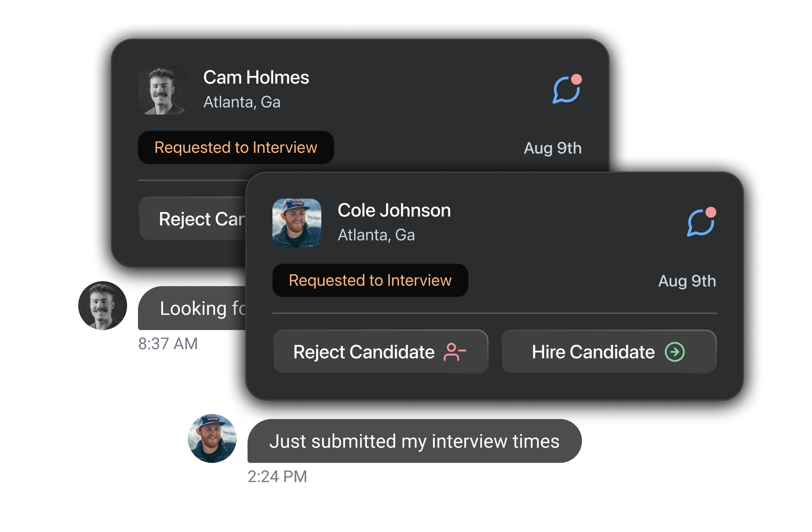Screen dimensions: 812x532
Task: Select Cam Holmes profile photo on card
Action: pos(162,90)
